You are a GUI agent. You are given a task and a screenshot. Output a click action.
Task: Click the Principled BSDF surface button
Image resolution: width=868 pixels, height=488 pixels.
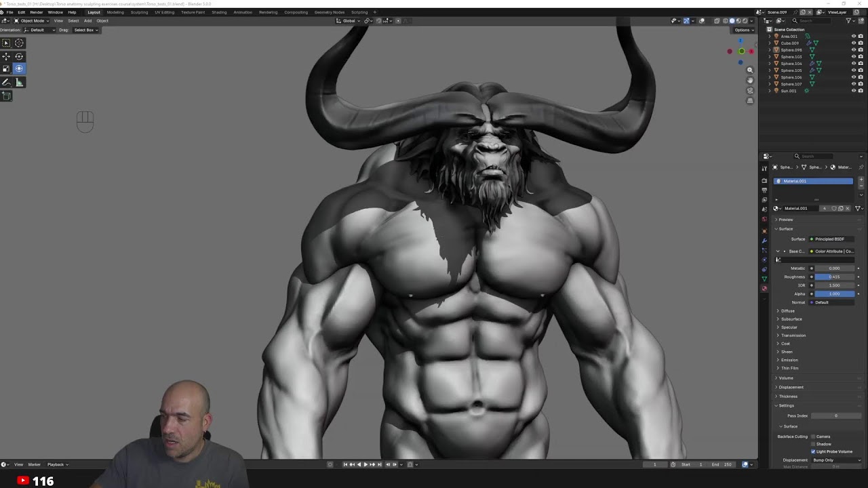pos(833,239)
